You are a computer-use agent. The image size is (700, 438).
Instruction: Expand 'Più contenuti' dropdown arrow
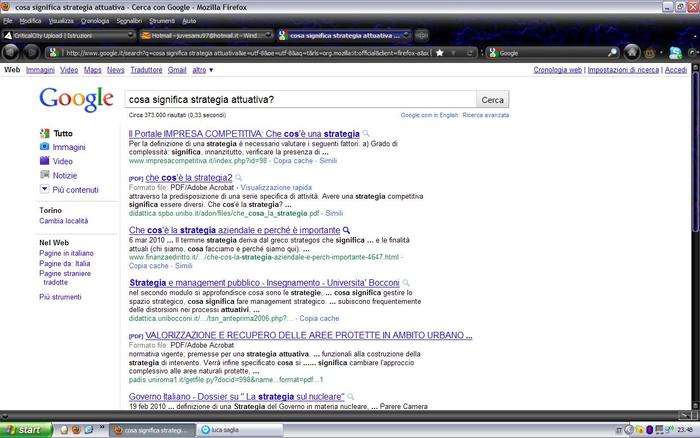(44, 189)
